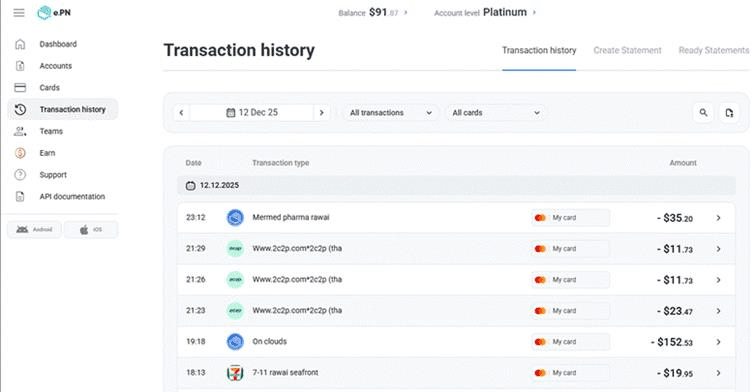Click the Android app button
The width and height of the screenshot is (756, 392).
coord(34,230)
